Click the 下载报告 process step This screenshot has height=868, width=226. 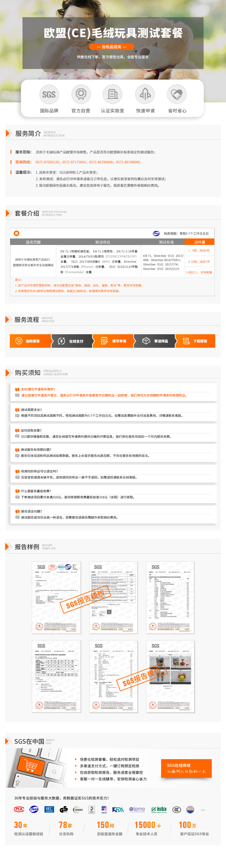(195, 341)
